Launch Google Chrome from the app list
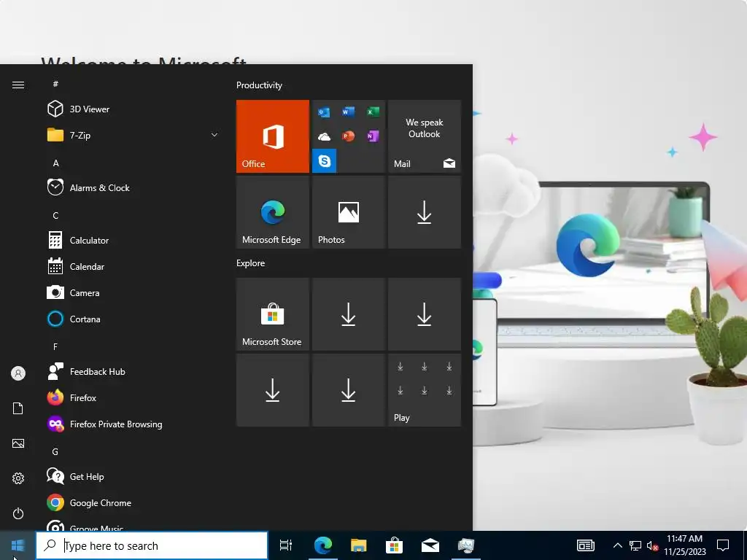Viewport: 747px width, 560px height. (133, 502)
